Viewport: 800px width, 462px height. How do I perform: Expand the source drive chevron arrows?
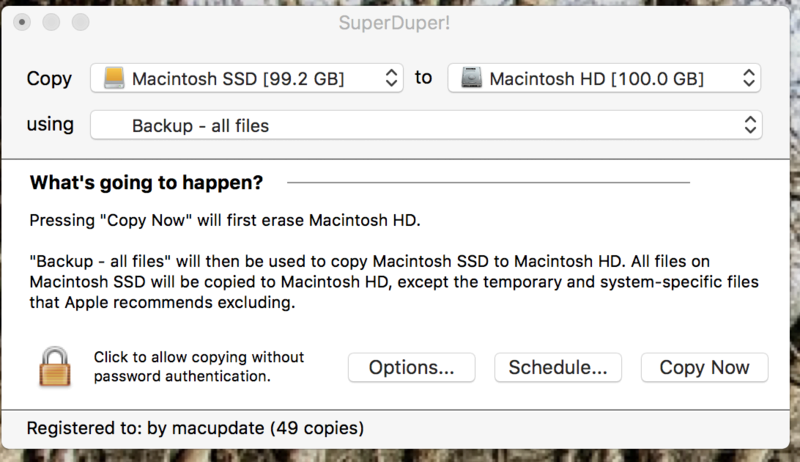point(391,78)
